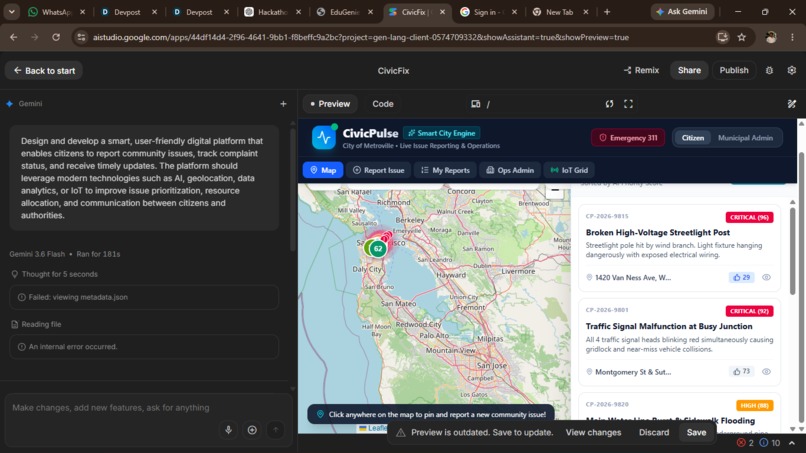Image resolution: width=806 pixels, height=453 pixels.
Task: Click the Smart City Engine badge
Action: coord(442,133)
